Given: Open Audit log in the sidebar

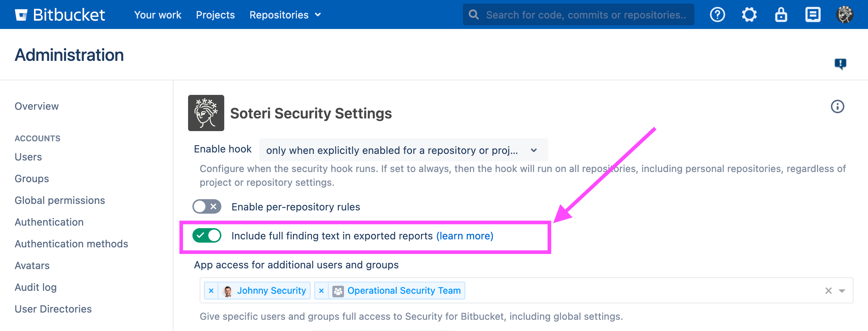Looking at the screenshot, I should (x=36, y=287).
